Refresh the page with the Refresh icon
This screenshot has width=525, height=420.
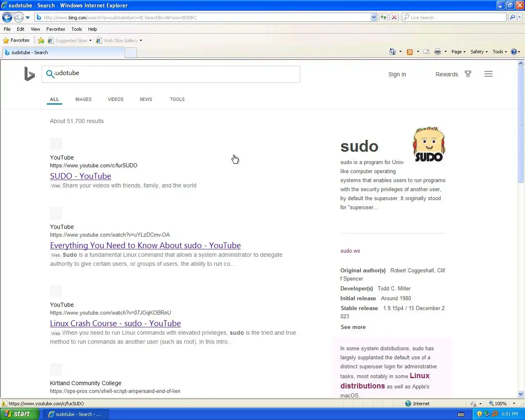tap(383, 17)
